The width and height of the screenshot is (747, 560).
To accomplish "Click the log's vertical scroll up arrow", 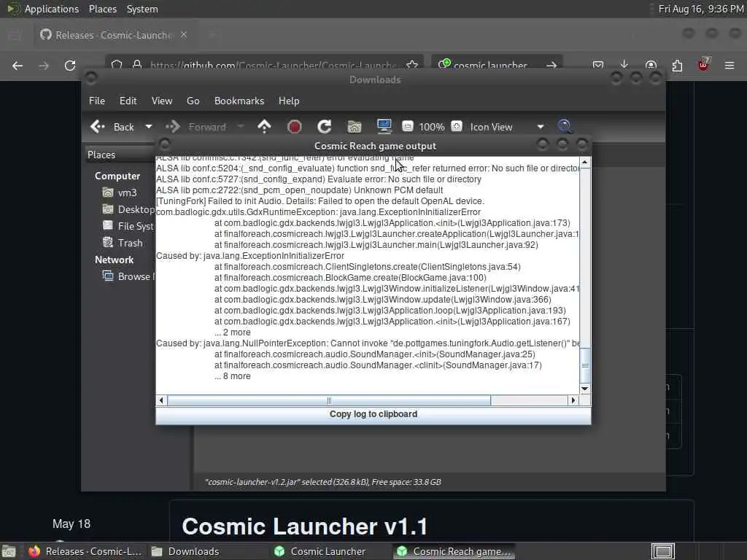I will pos(585,163).
